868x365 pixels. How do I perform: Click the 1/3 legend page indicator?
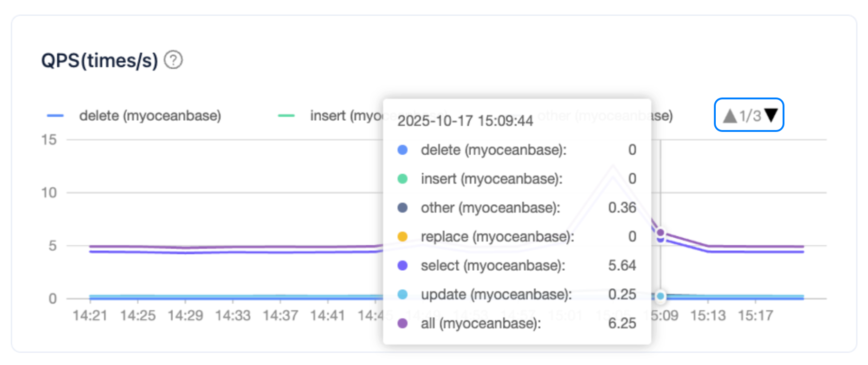[x=750, y=116]
